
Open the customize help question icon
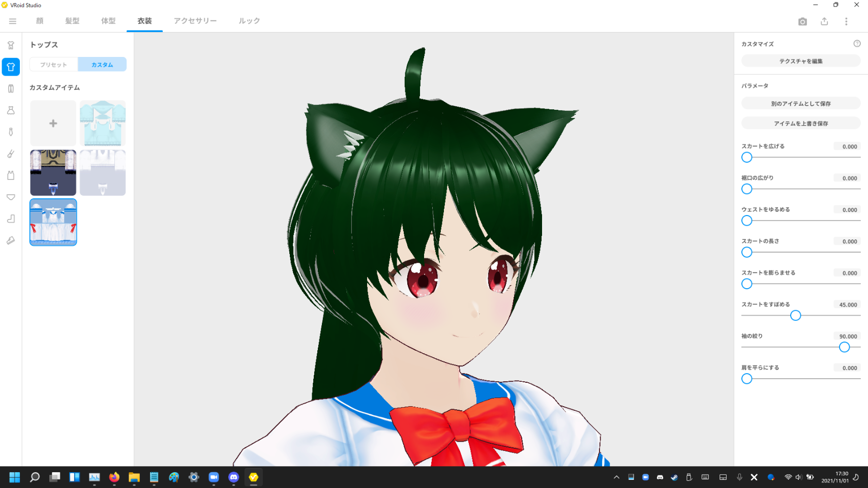tap(857, 44)
